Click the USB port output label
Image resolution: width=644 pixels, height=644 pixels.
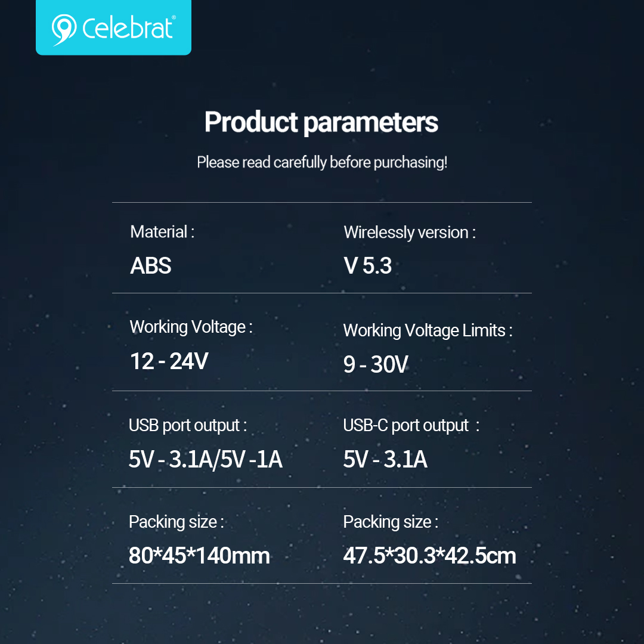(x=188, y=426)
